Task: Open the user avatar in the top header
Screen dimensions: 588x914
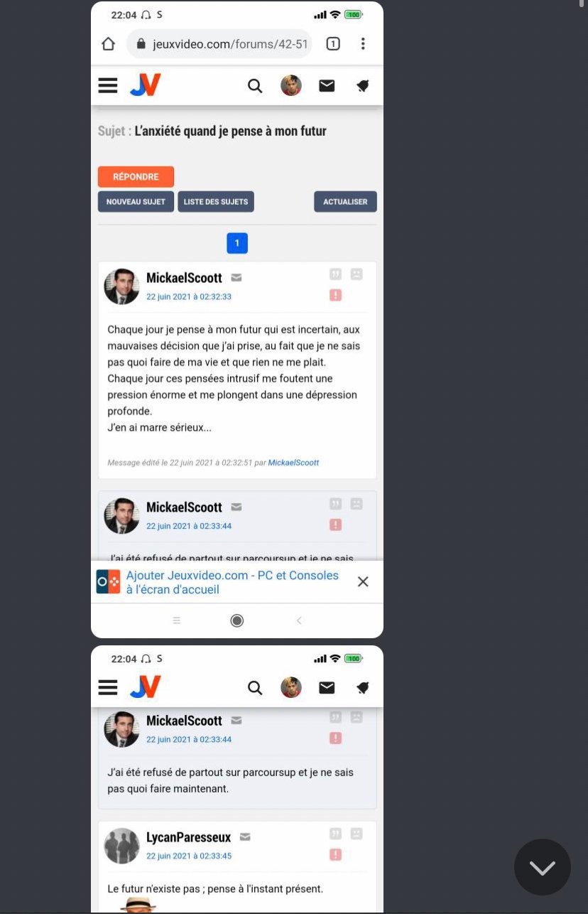Action: (291, 86)
